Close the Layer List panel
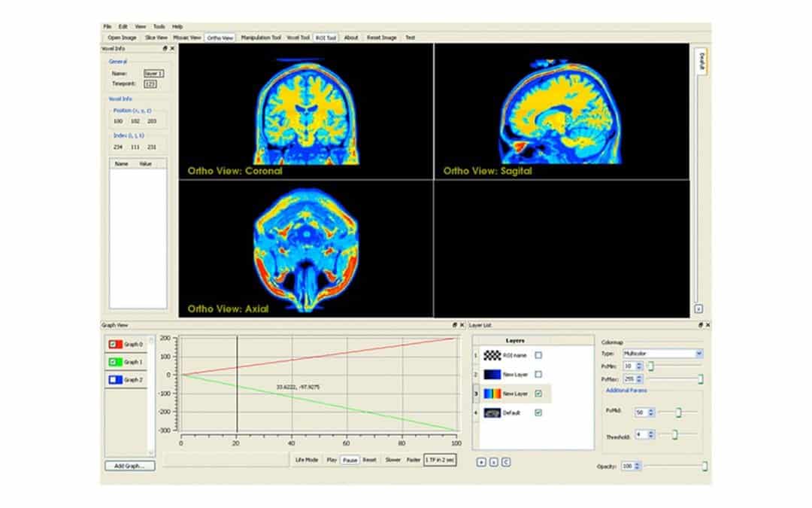812x508 pixels. (x=708, y=325)
